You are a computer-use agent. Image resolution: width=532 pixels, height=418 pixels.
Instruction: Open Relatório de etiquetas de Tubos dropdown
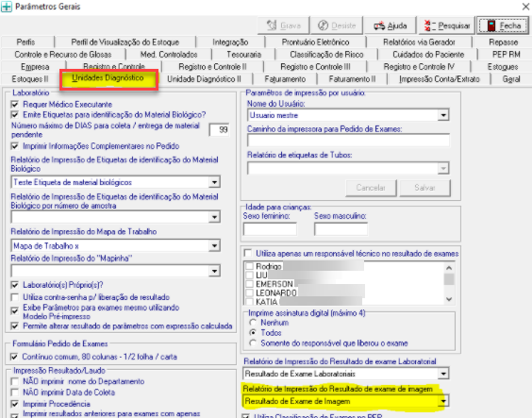coord(443,168)
